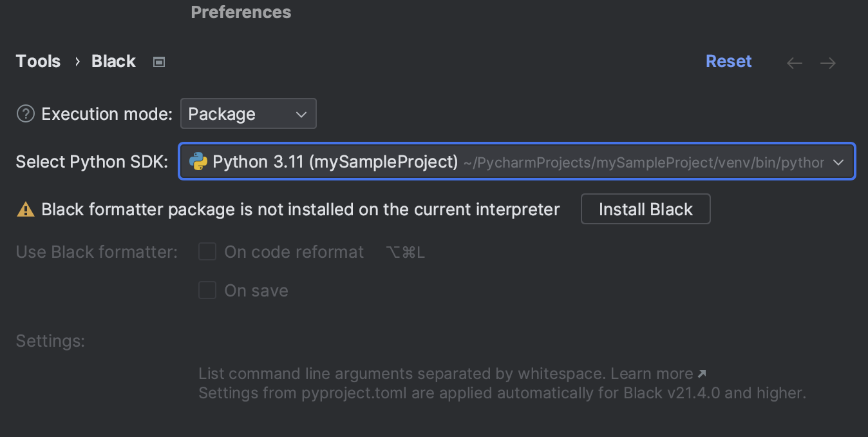
Task: Enable Black formatter on code reformat
Action: pyautogui.click(x=207, y=251)
